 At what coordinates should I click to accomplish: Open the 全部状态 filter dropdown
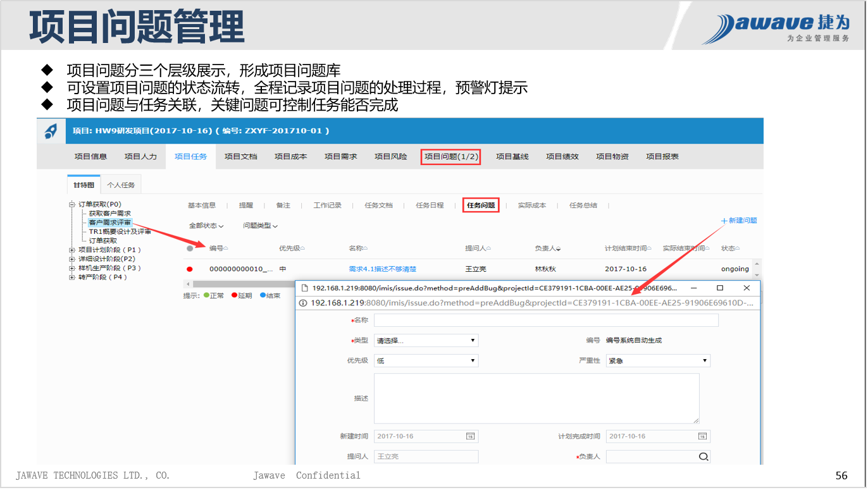pos(206,226)
